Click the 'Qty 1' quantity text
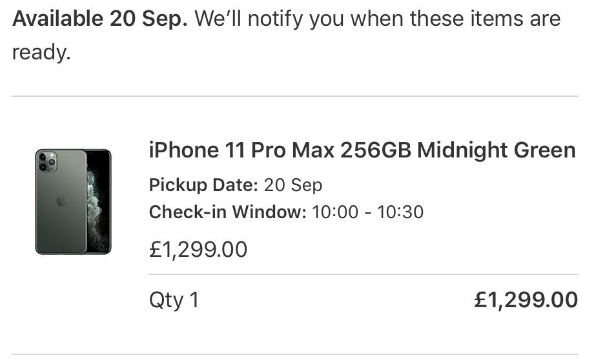Viewport: 594px width, 364px height. tap(174, 300)
